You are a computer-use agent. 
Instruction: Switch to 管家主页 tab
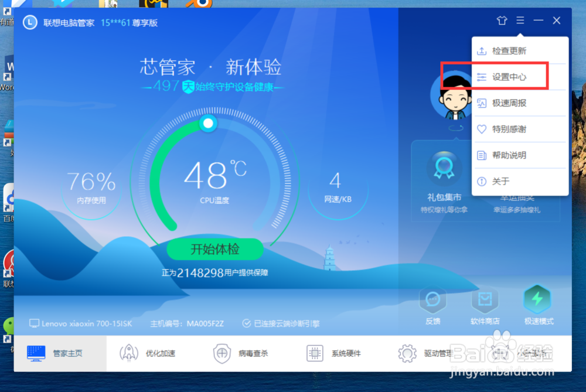60,353
